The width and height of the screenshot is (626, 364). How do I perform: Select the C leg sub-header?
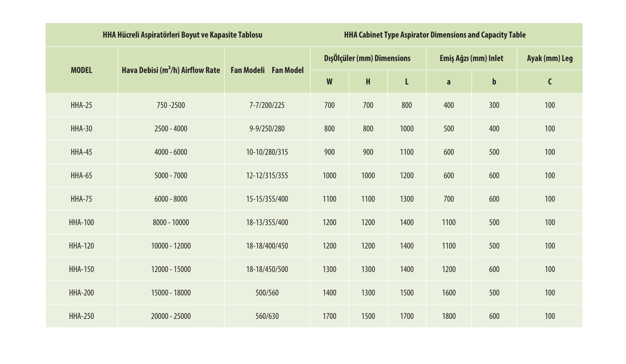tap(549, 82)
